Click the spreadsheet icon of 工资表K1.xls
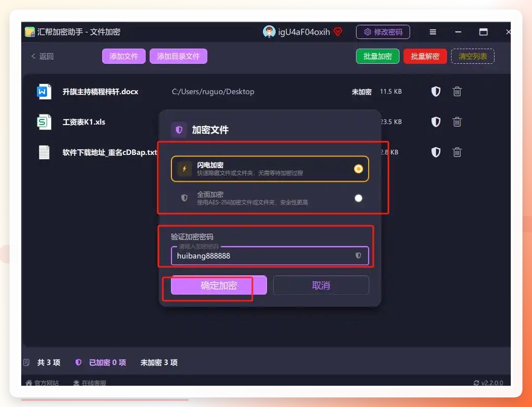This screenshot has height=407, width=532. [x=44, y=121]
